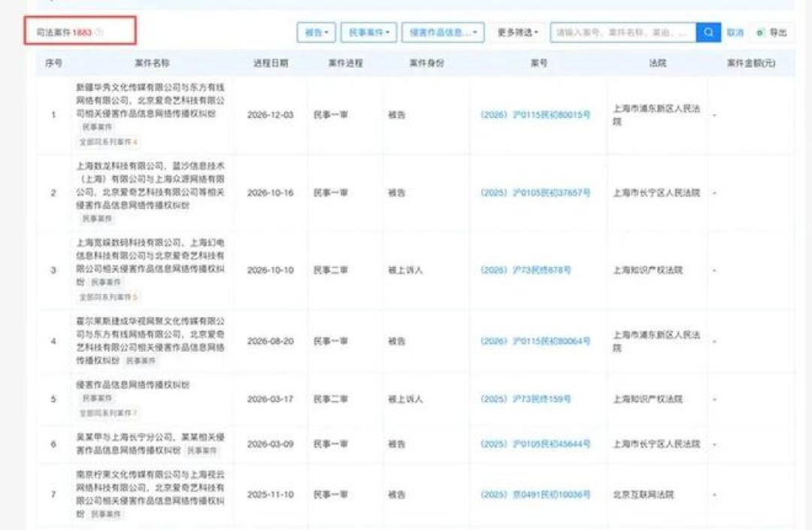812x530 pixels.
Task: Click 上海知识产权法院 in row 3
Action: point(648,270)
